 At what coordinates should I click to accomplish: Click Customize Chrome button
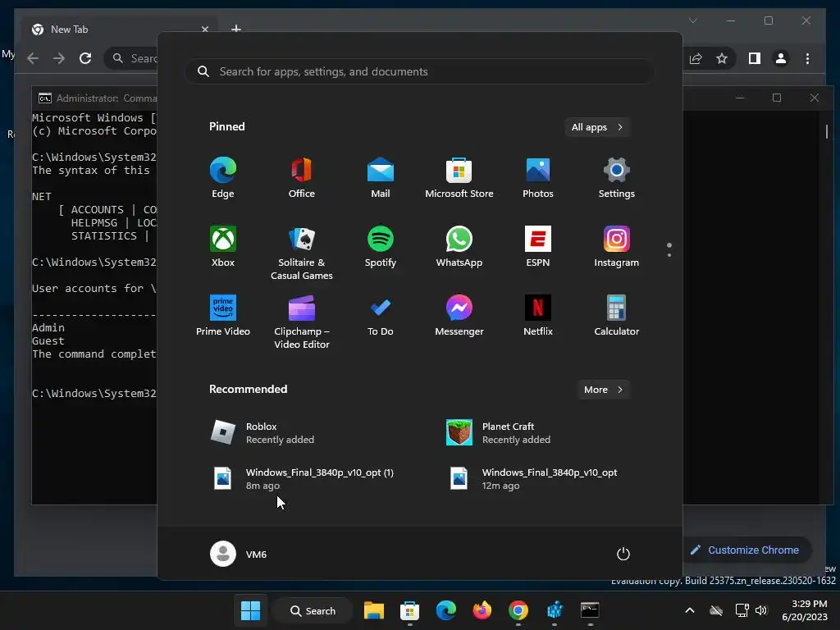(x=746, y=550)
